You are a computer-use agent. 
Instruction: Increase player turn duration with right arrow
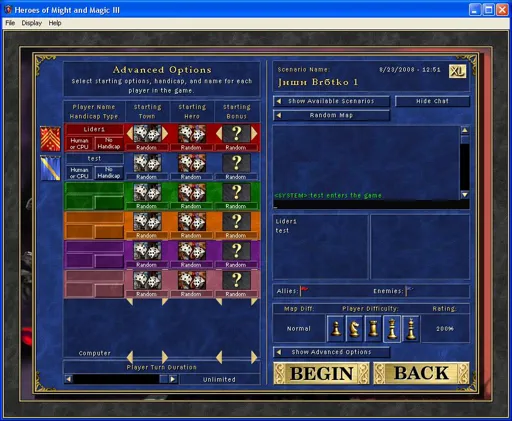click(173, 379)
